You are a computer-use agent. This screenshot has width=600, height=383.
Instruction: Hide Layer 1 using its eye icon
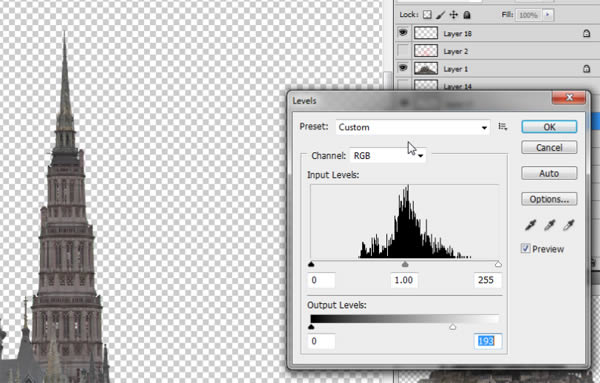pyautogui.click(x=403, y=68)
